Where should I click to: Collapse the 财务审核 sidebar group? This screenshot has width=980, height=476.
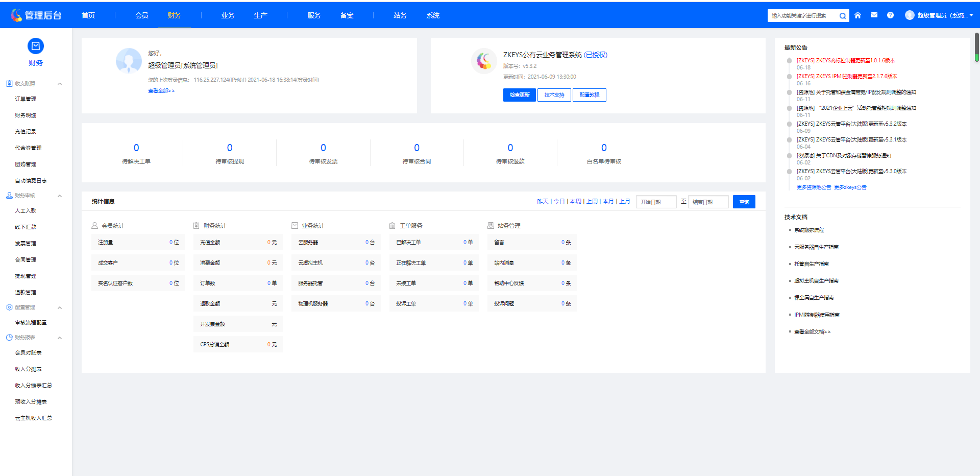tap(60, 196)
